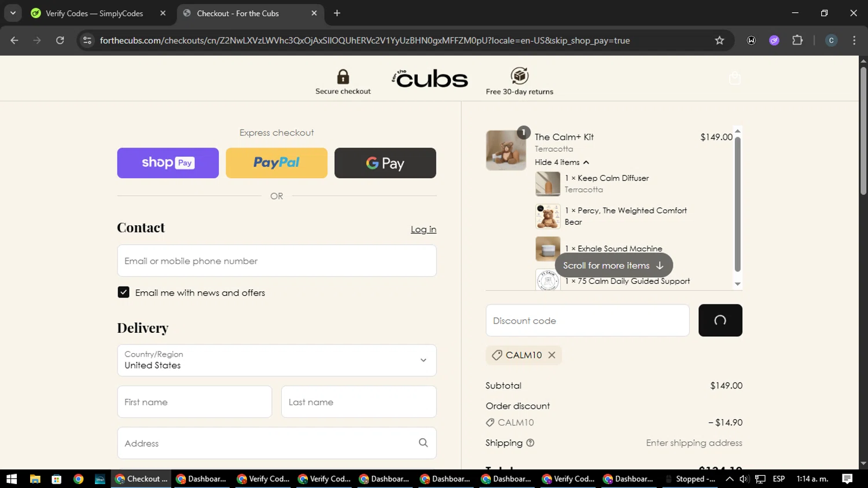
Task: Click the address search magnifier icon
Action: [424, 443]
